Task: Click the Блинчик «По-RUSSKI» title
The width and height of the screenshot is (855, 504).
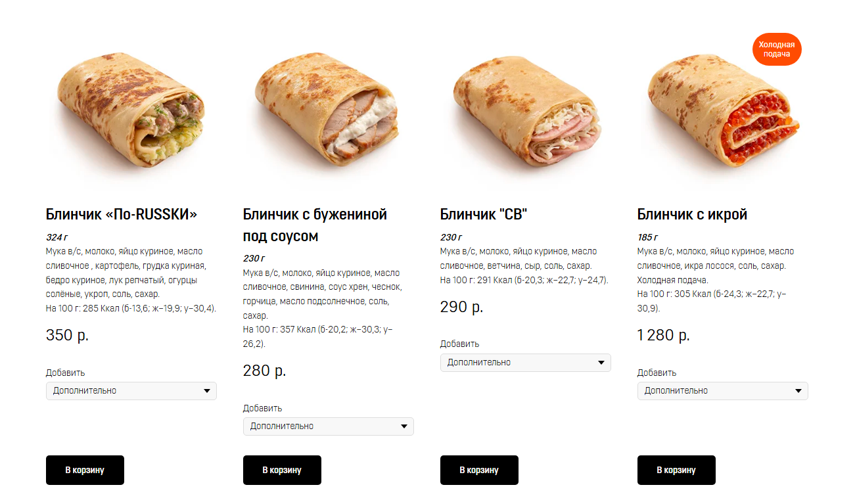Action: click(122, 214)
